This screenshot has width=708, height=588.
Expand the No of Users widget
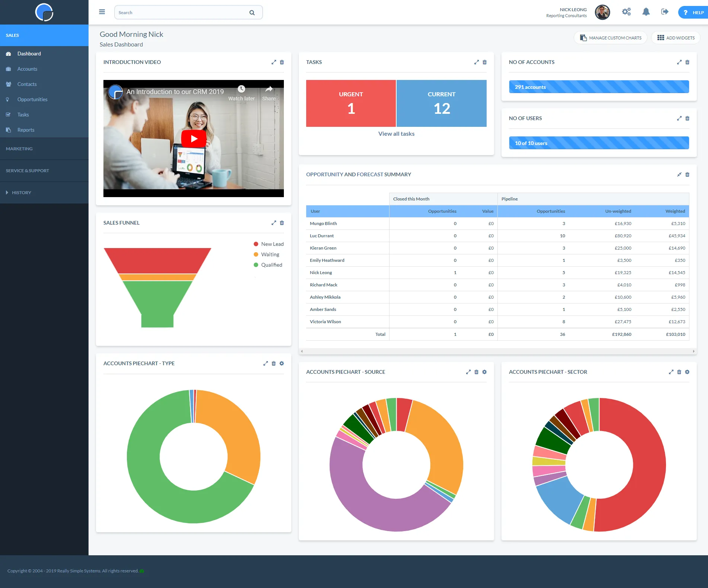(x=679, y=118)
